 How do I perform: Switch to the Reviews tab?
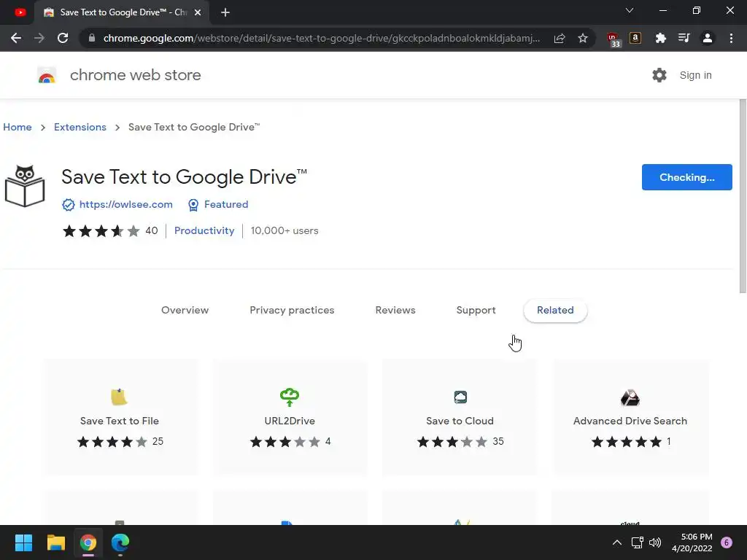[395, 310]
